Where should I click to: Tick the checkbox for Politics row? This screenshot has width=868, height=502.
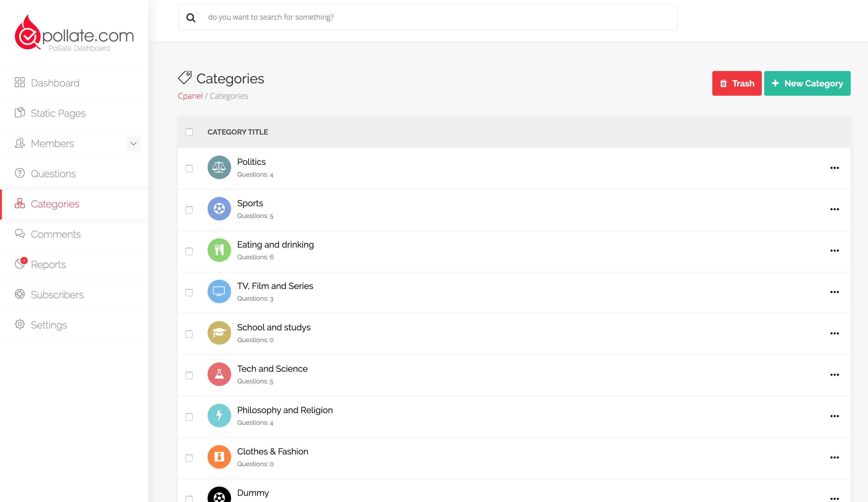click(189, 168)
